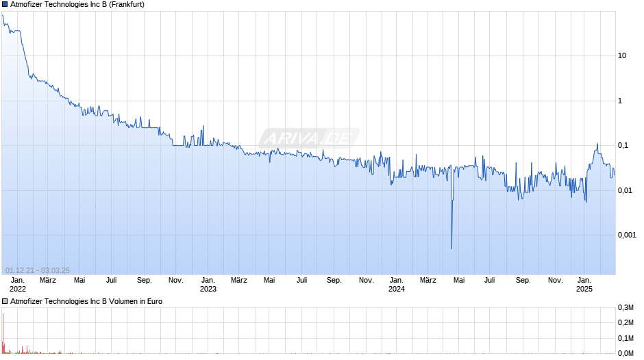644x360 pixels.
Task: Click the chart title 'Atmofizer Technologies Inc B (Frankfurt)'
Action: point(77,5)
